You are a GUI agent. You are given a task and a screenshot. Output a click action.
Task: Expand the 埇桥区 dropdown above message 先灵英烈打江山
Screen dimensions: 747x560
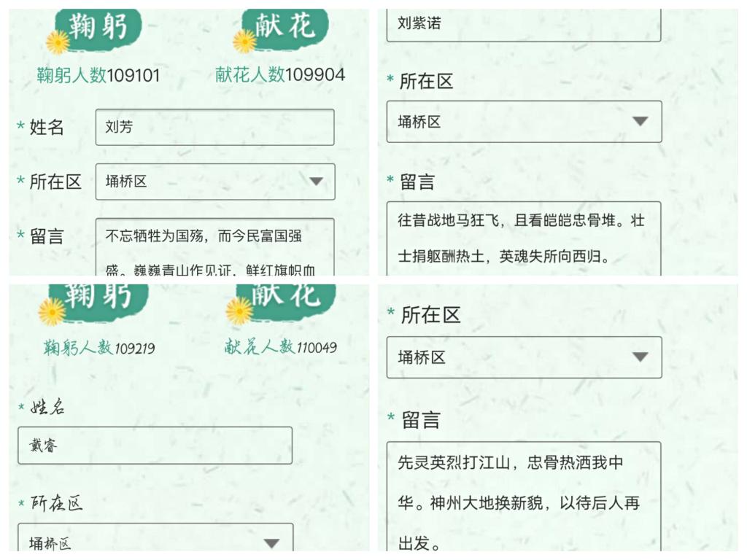(x=640, y=357)
